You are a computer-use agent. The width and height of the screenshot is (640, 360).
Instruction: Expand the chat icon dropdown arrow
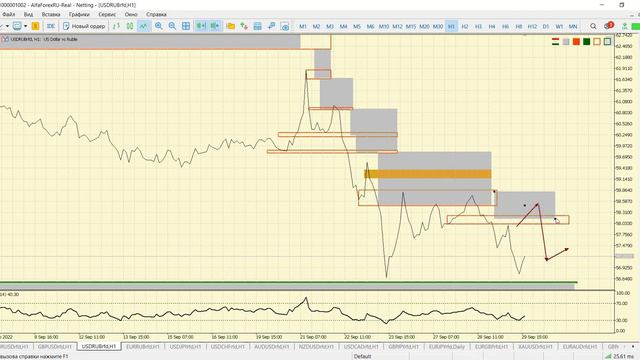coord(25,26)
